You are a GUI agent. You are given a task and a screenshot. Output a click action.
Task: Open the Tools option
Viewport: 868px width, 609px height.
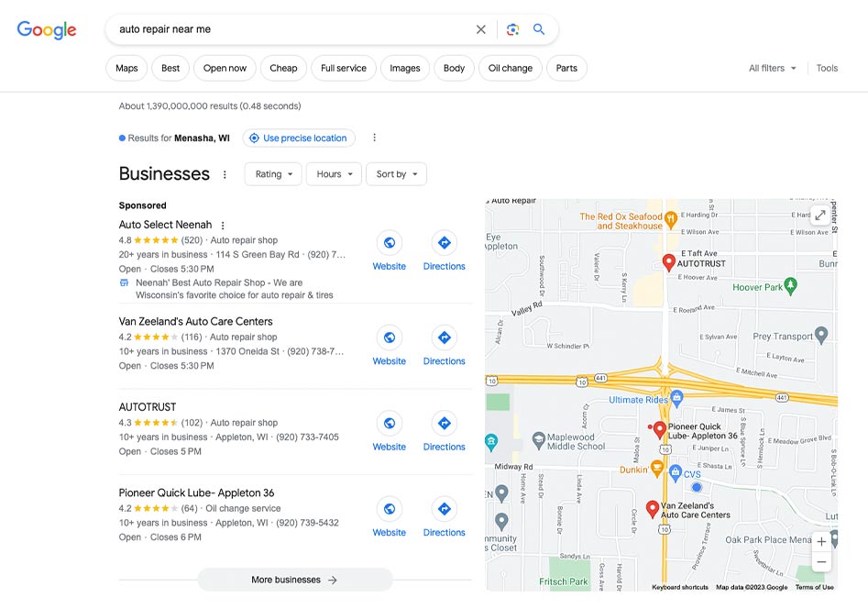[x=827, y=68]
